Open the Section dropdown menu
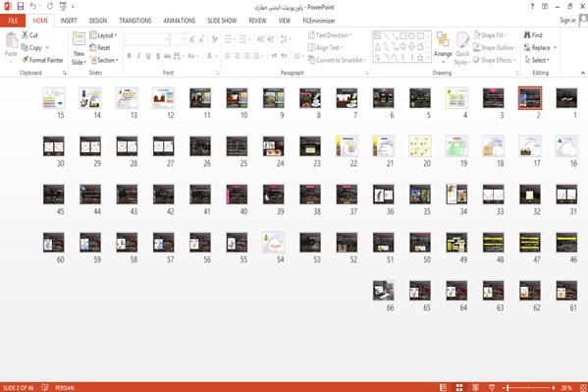The height and width of the screenshot is (392, 588). 104,60
